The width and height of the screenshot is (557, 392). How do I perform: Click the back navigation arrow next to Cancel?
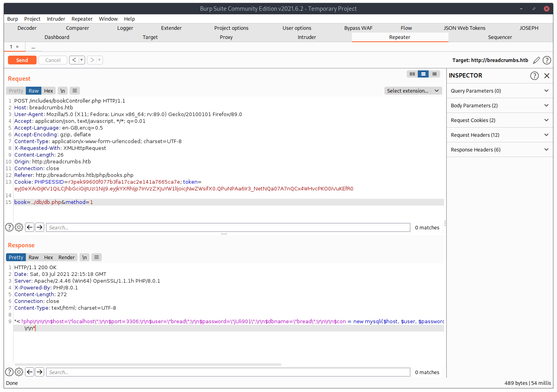pyautogui.click(x=75, y=60)
